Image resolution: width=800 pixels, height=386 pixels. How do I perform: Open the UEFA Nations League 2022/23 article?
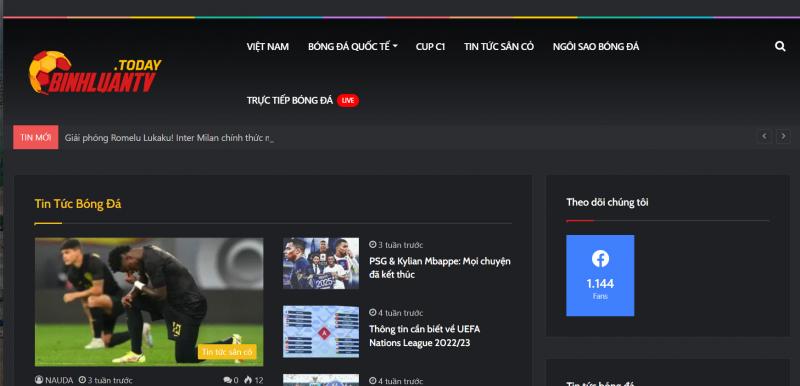[x=424, y=336]
